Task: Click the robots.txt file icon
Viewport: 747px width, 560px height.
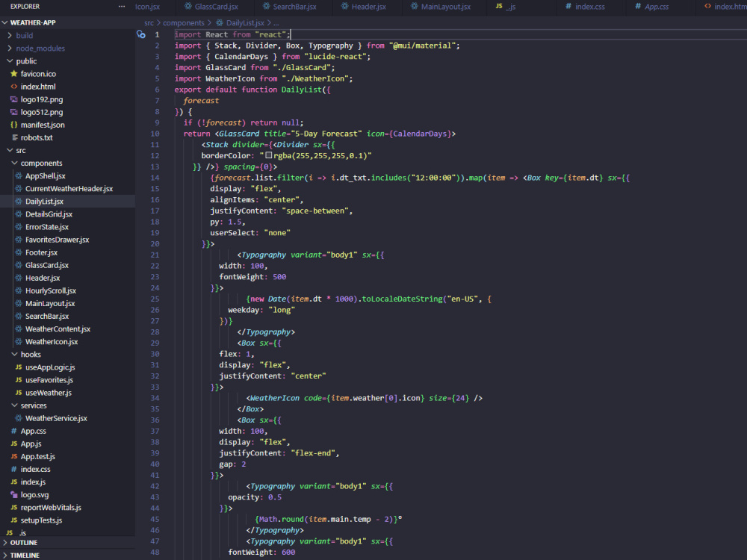Action: (15, 137)
